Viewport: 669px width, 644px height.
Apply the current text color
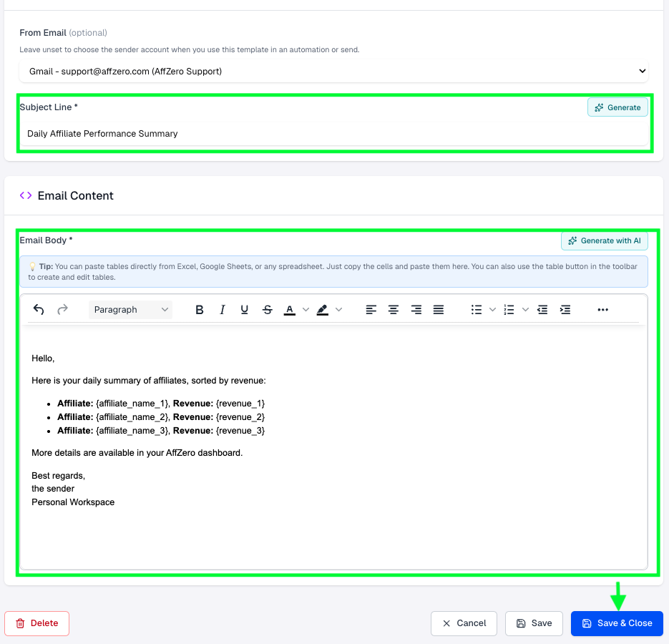pos(290,309)
